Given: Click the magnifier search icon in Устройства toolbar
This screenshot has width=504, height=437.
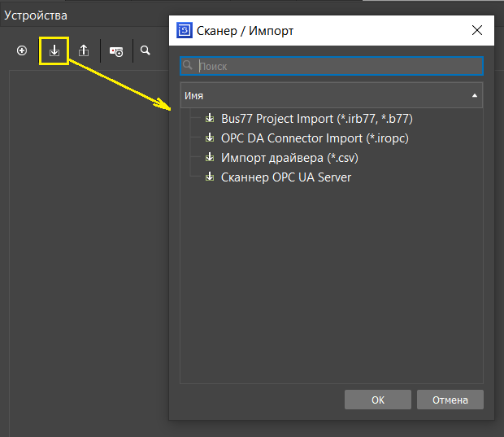Looking at the screenshot, I should tap(146, 50).
